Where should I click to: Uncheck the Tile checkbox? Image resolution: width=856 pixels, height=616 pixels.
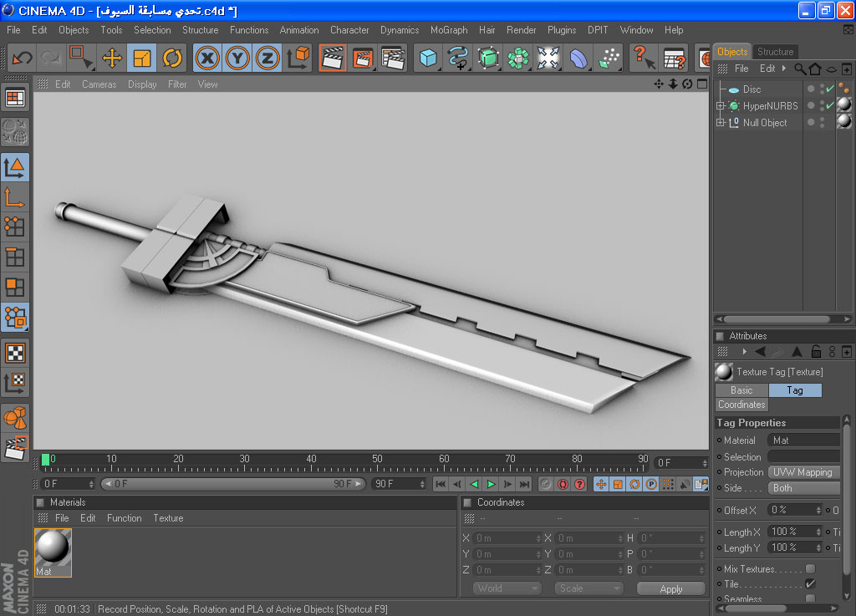pos(811,583)
